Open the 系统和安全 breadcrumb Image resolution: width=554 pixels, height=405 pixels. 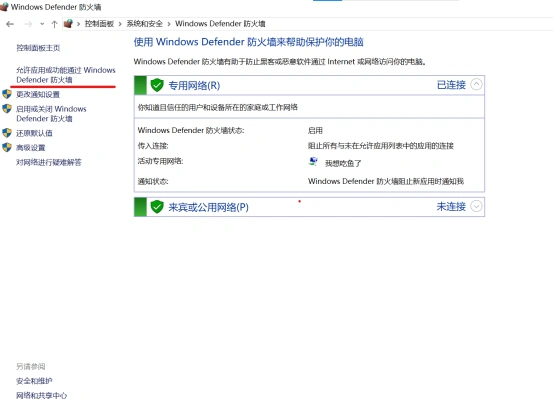point(145,24)
